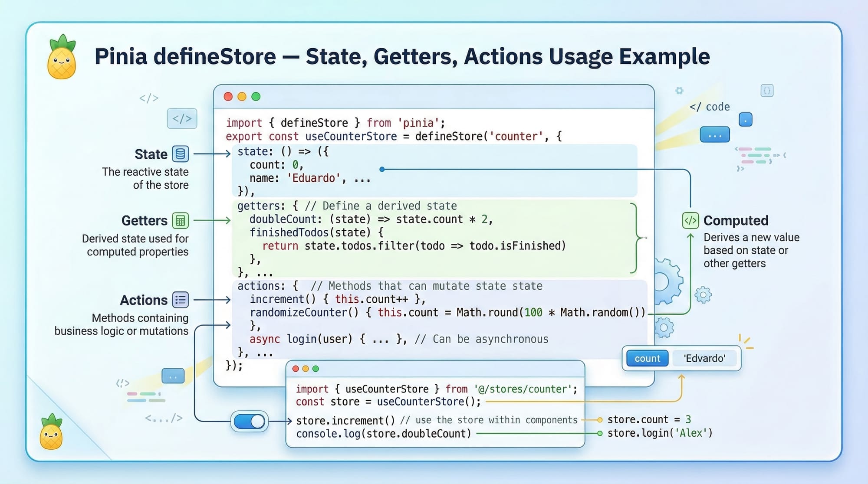
Task: Click the Actions list icon
Action: (x=181, y=300)
